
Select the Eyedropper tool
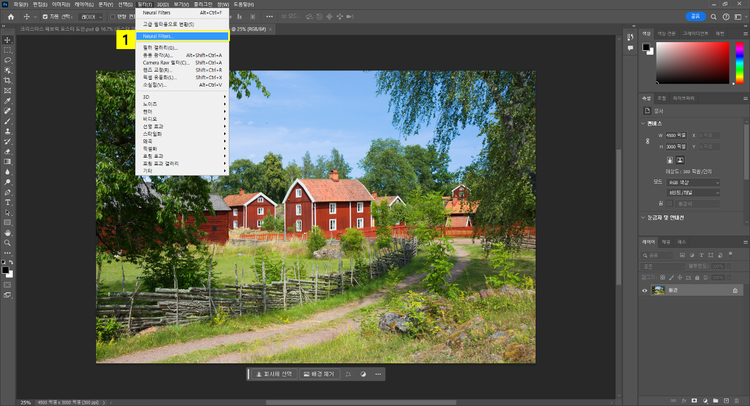(x=7, y=101)
